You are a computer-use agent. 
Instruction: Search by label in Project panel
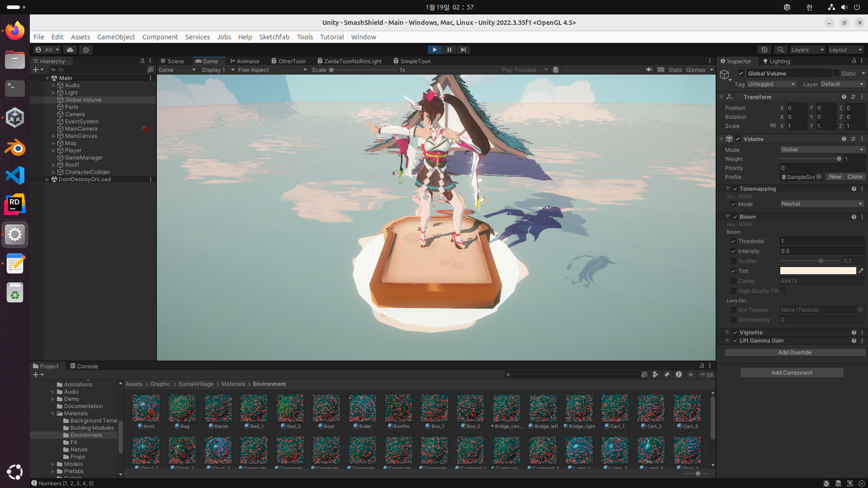pyautogui.click(x=667, y=375)
